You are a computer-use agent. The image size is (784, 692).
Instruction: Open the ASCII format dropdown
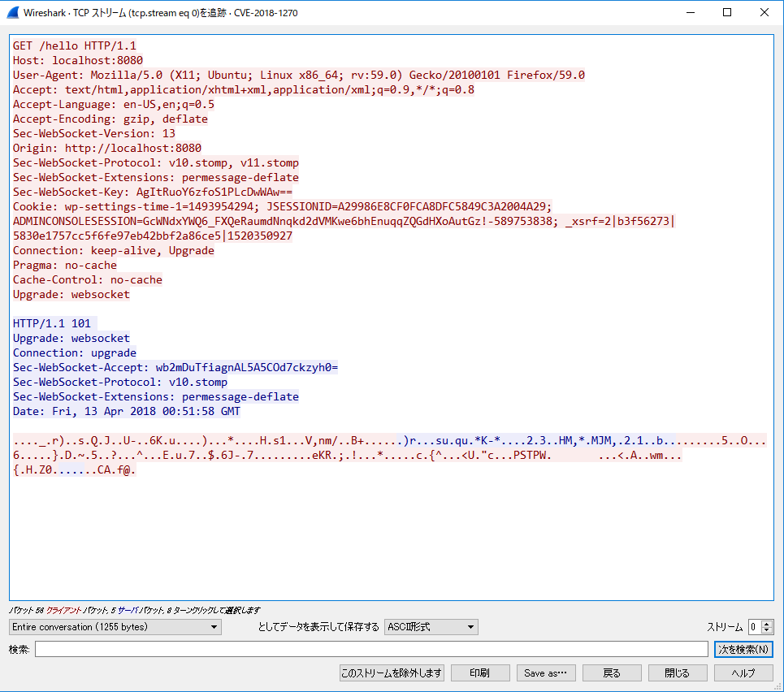pyautogui.click(x=431, y=627)
